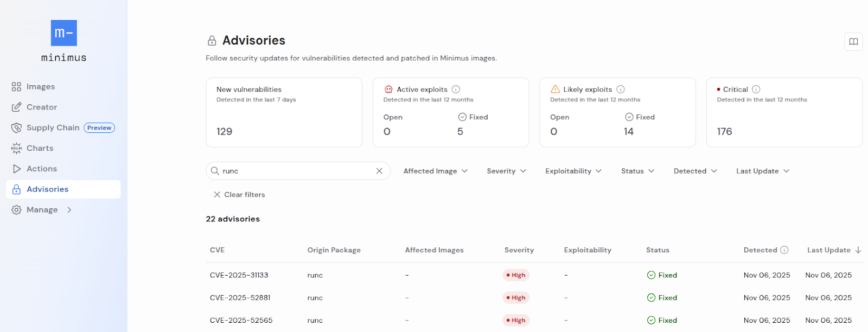Viewport: 868px width, 332px height.
Task: Click the search magnifier icon
Action: pos(215,171)
